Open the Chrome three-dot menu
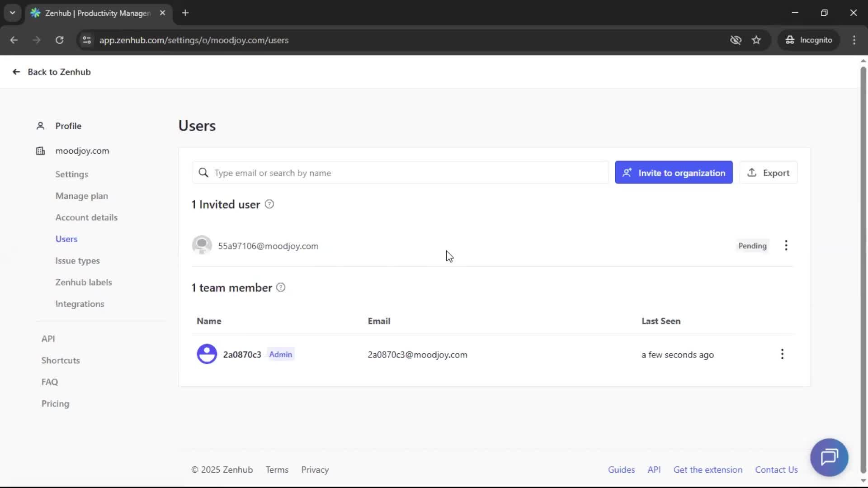This screenshot has width=868, height=488. (x=854, y=40)
